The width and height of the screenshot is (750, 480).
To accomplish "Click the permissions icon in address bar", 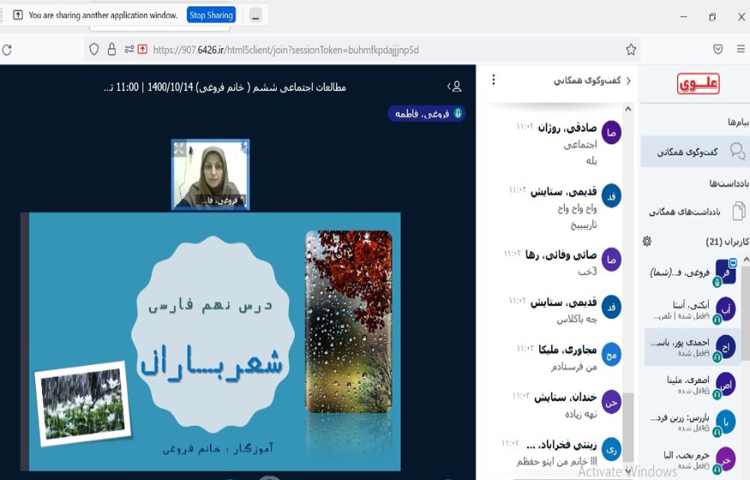I will pyautogui.click(x=129, y=49).
